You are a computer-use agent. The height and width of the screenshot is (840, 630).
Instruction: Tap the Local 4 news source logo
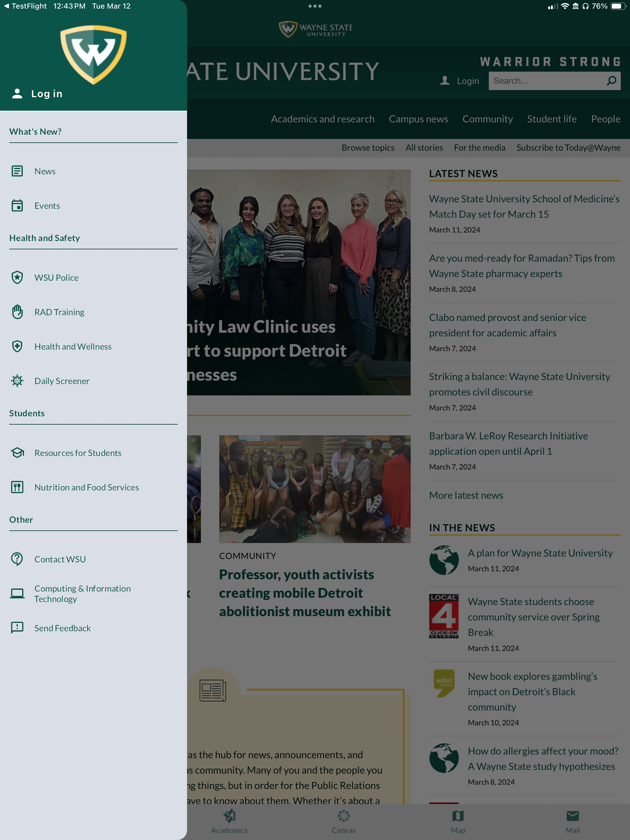coord(444,616)
